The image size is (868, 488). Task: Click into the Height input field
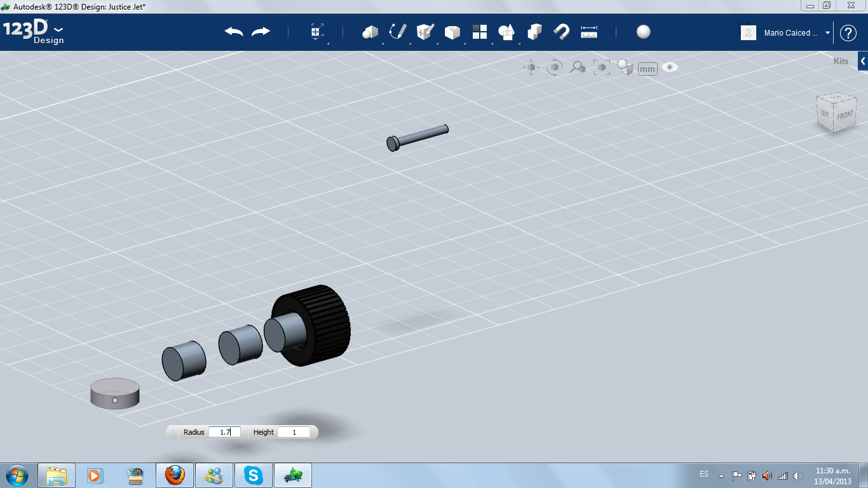point(294,432)
